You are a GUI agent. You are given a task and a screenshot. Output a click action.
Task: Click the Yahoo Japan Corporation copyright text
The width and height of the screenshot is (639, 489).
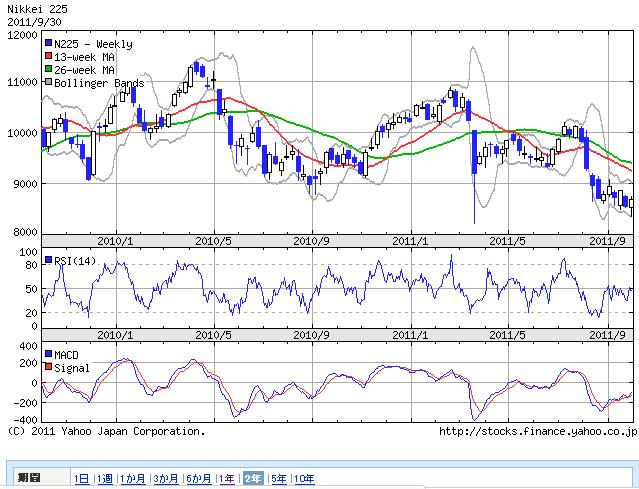pos(105,432)
